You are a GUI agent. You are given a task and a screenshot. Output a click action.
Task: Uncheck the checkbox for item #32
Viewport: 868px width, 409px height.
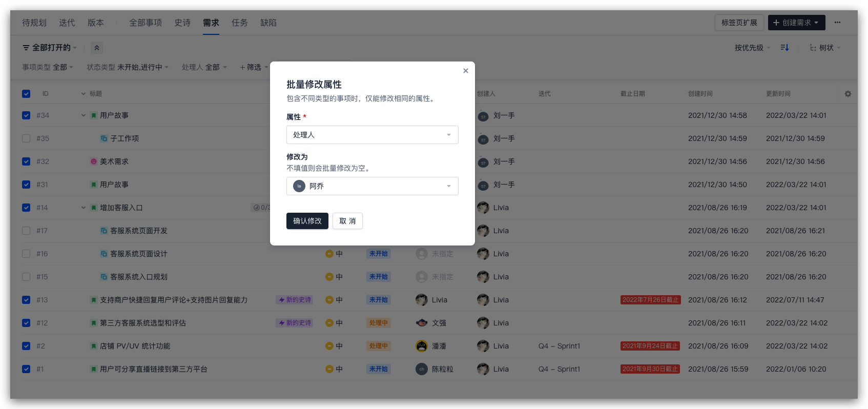point(26,161)
